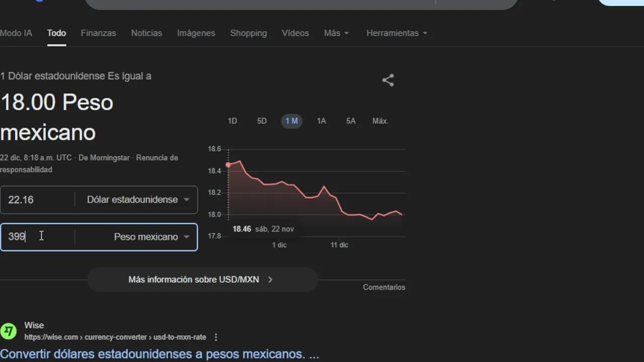Select the 5D chart range
The height and width of the screenshot is (362, 644).
pyautogui.click(x=262, y=121)
